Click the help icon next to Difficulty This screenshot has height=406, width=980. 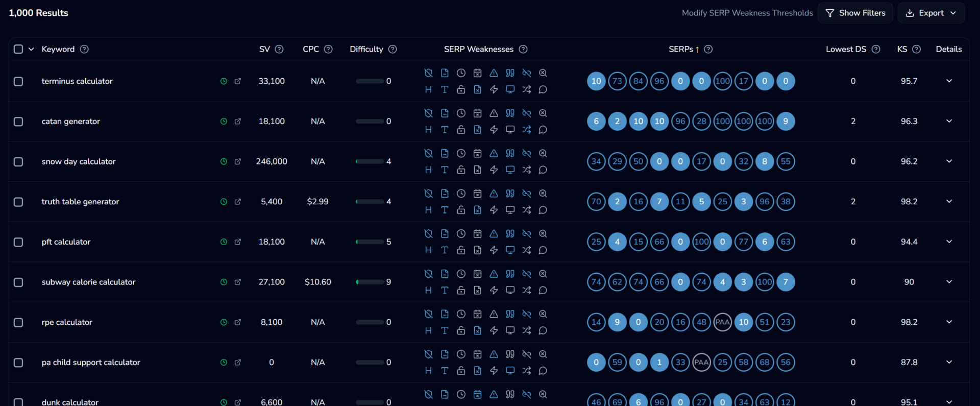click(x=393, y=49)
